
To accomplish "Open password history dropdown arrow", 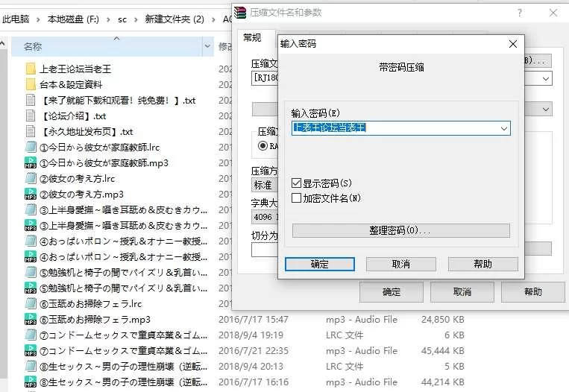I will coord(503,128).
